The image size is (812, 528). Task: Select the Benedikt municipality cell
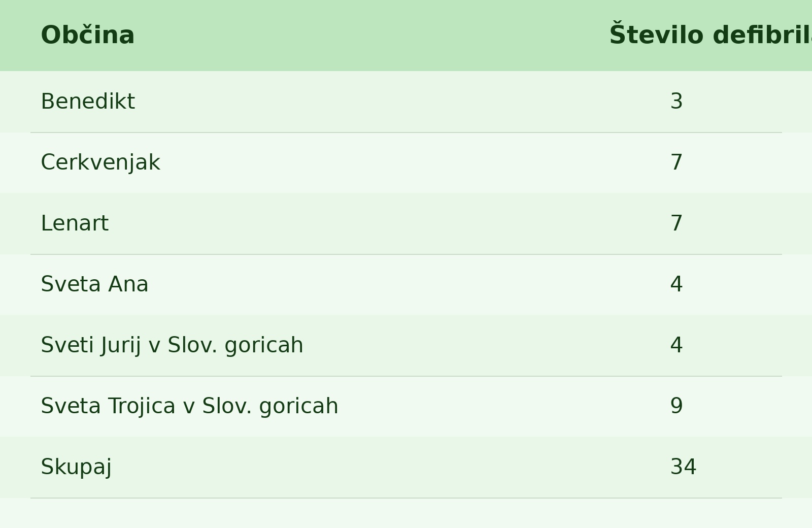88,102
